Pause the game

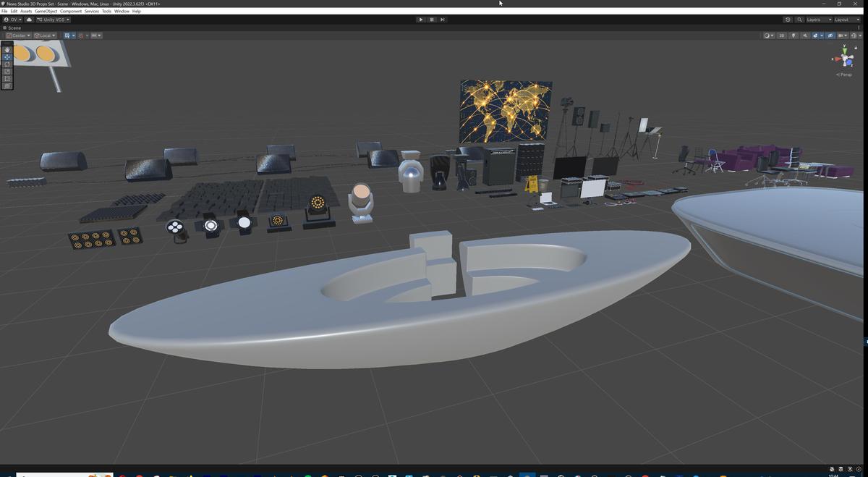[x=432, y=20]
